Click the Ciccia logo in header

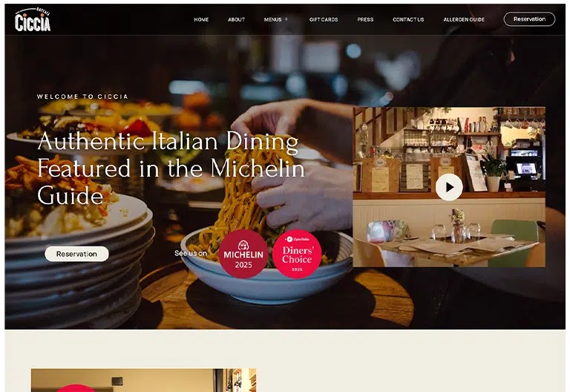[x=33, y=19]
